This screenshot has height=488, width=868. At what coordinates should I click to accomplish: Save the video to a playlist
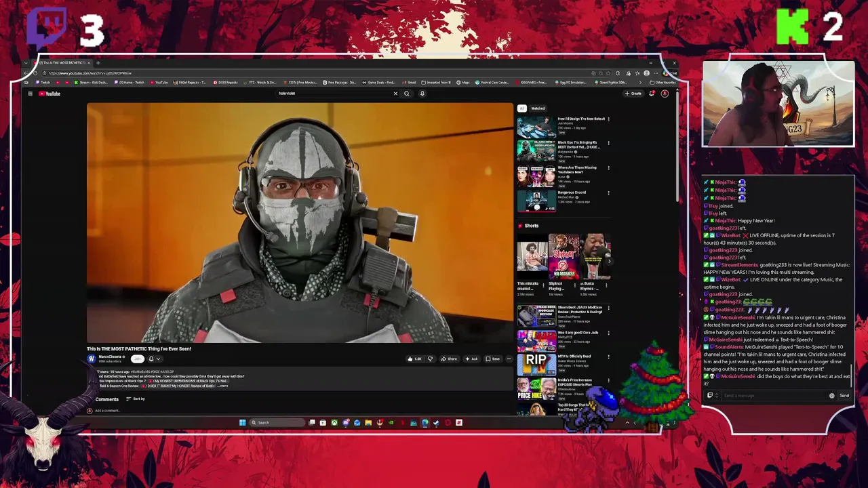click(x=492, y=359)
